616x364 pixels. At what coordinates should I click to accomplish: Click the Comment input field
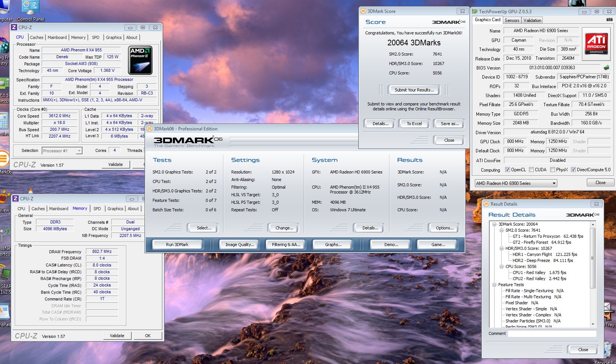(x=552, y=334)
